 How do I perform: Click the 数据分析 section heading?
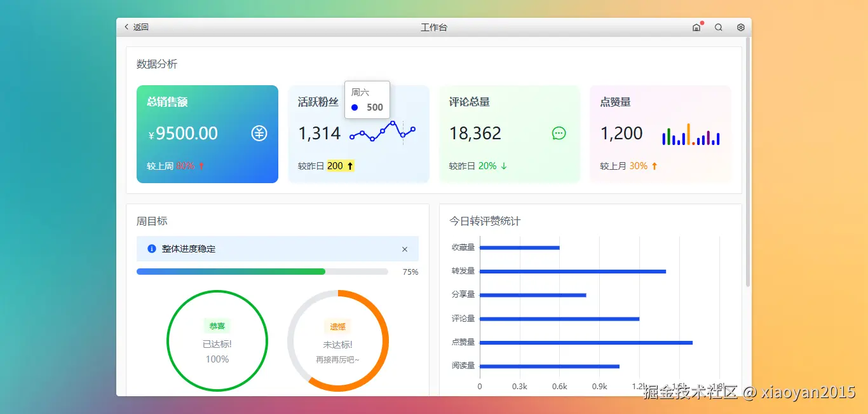pyautogui.click(x=157, y=64)
